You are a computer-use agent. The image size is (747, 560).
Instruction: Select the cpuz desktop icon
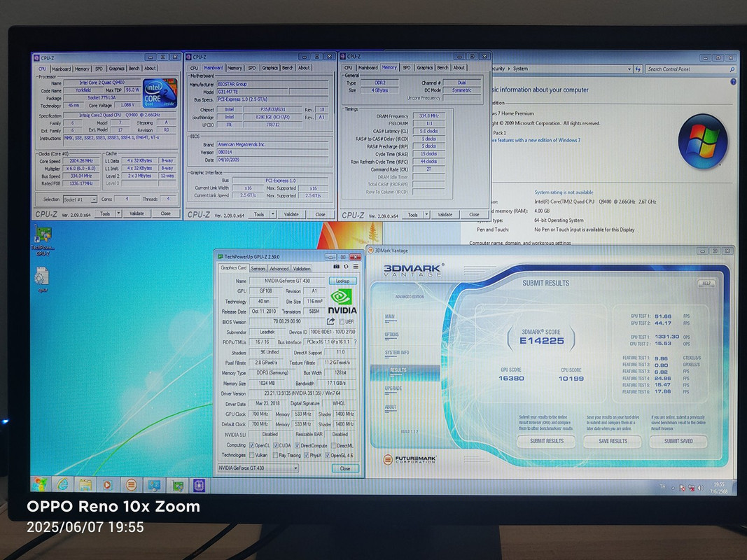(43, 279)
